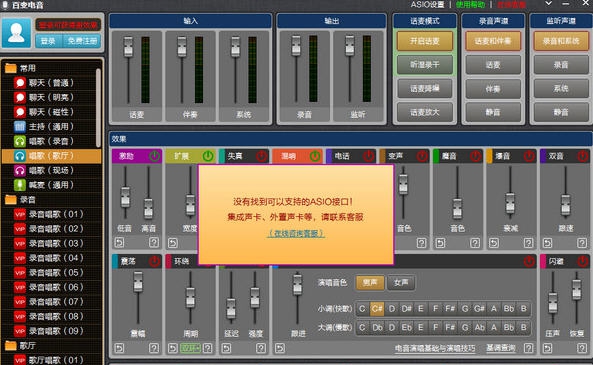Image resolution: width=593 pixels, height=365 pixels.
Task: Toggle 失真 effect power
Action: [x=261, y=156]
